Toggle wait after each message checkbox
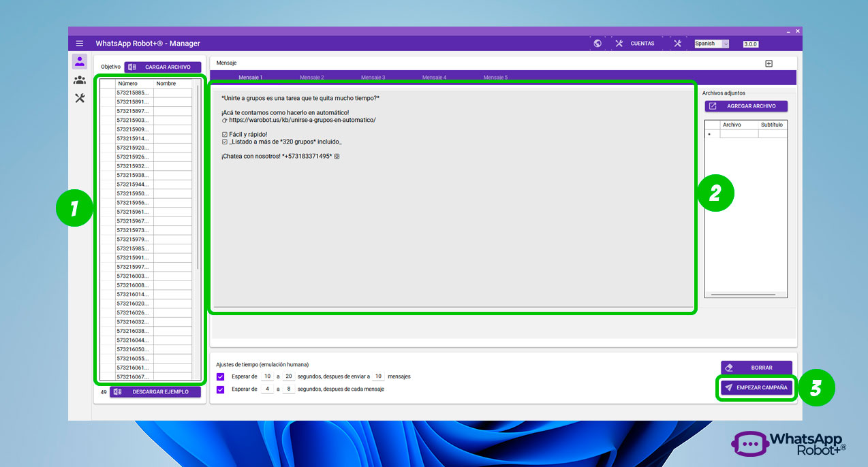868x467 pixels. point(220,389)
